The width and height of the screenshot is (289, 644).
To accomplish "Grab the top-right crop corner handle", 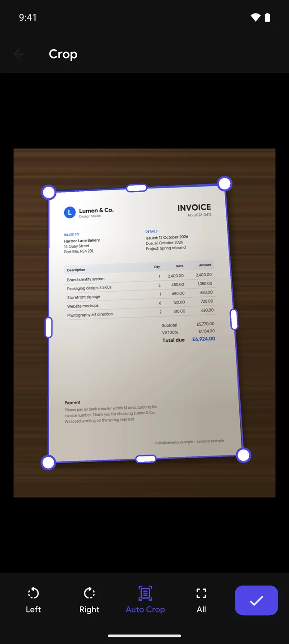I will coord(224,184).
